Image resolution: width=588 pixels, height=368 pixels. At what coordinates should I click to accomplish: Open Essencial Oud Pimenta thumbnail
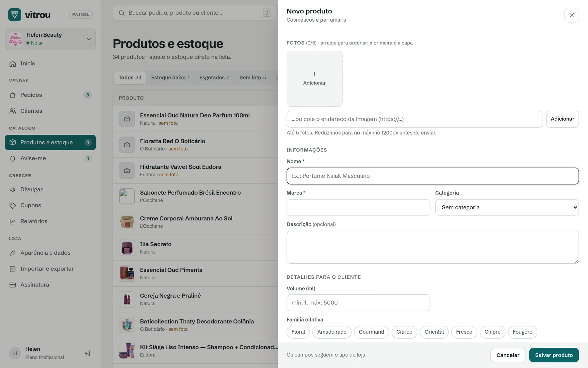tap(127, 274)
